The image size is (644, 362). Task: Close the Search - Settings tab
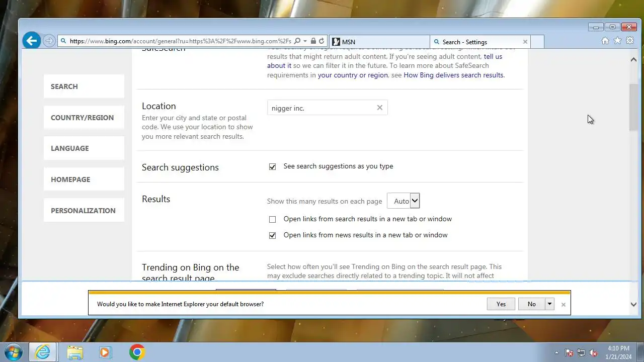(525, 42)
